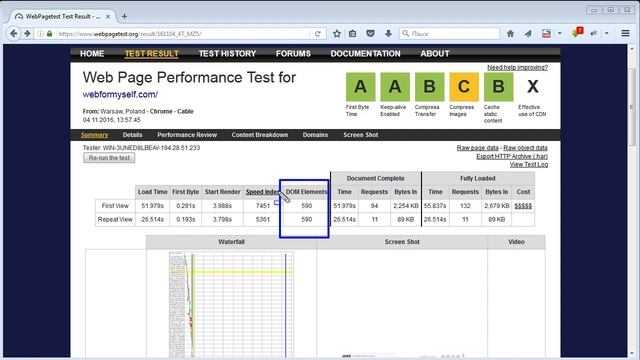
Task: Open new browser tab with plus
Action: (x=124, y=16)
